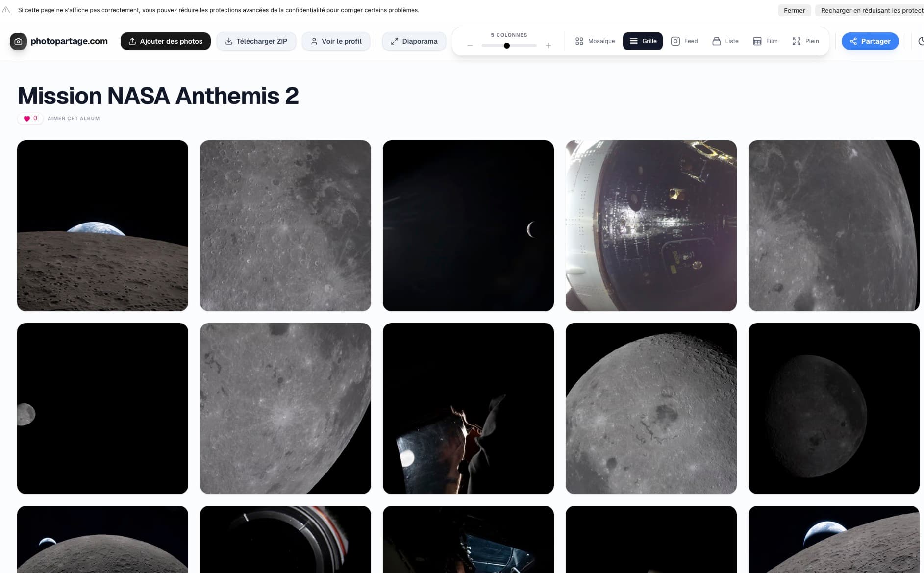Enable Plein screen view
Screen dimensions: 924x573
(805, 41)
